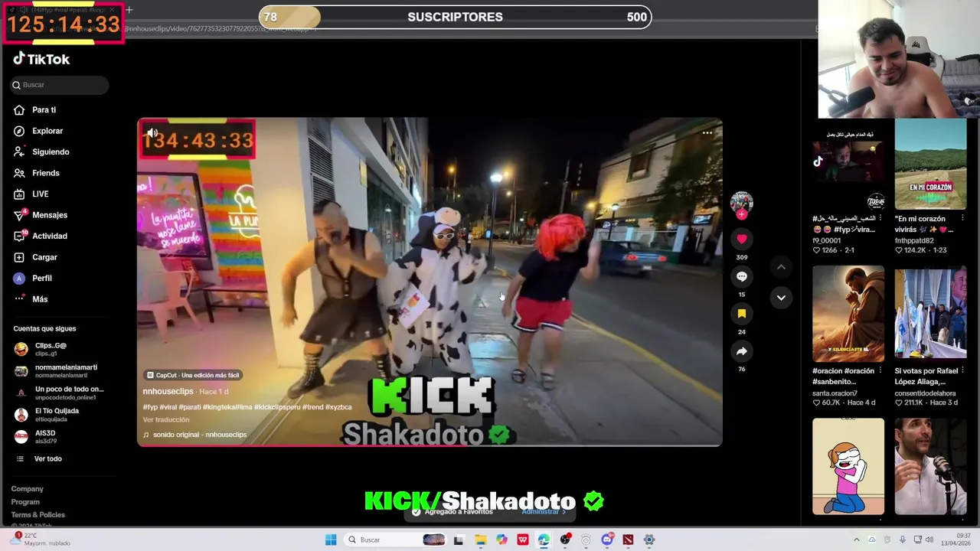Open a new browser tab with plus
This screenshot has width=980, height=551.
click(129, 10)
